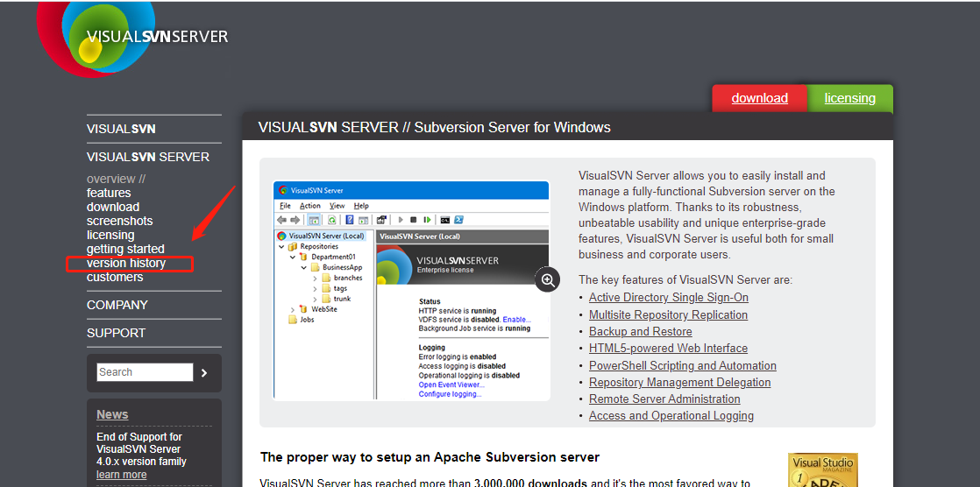
Task: Open HTML5-powered Web Interface link
Action: click(668, 349)
